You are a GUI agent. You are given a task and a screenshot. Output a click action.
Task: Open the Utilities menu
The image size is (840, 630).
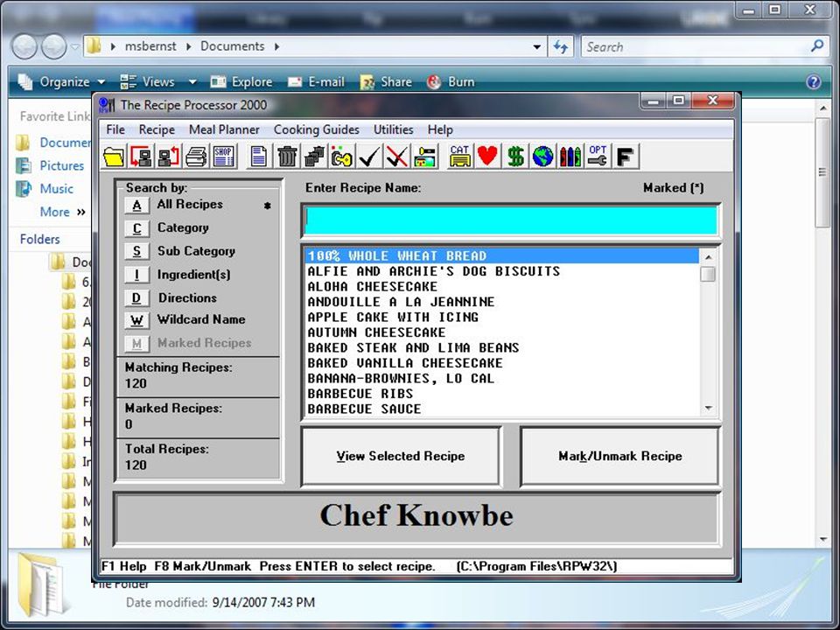click(x=393, y=129)
